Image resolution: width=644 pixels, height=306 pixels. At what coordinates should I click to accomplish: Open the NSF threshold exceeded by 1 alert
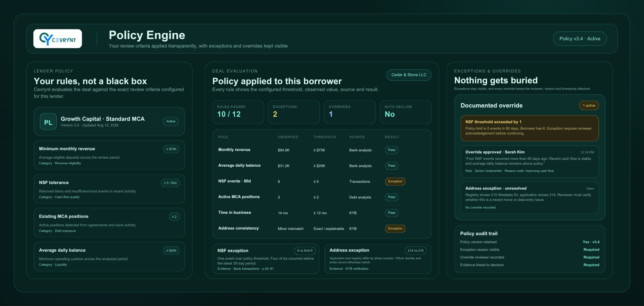[530, 128]
